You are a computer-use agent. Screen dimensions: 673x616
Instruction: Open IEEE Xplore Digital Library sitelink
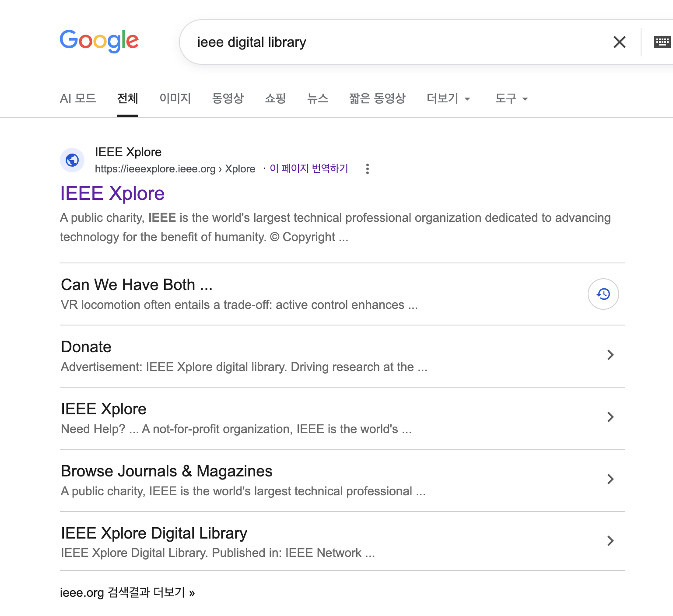pyautogui.click(x=154, y=533)
